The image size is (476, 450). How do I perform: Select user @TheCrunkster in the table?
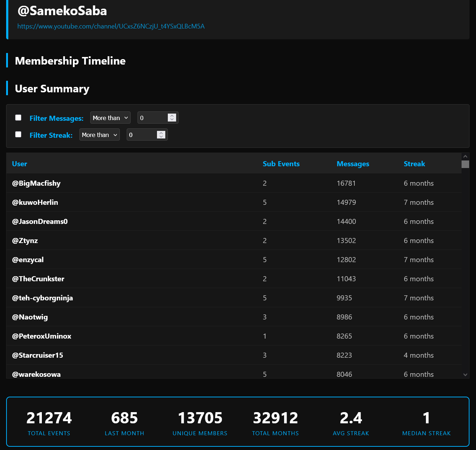pyautogui.click(x=38, y=279)
